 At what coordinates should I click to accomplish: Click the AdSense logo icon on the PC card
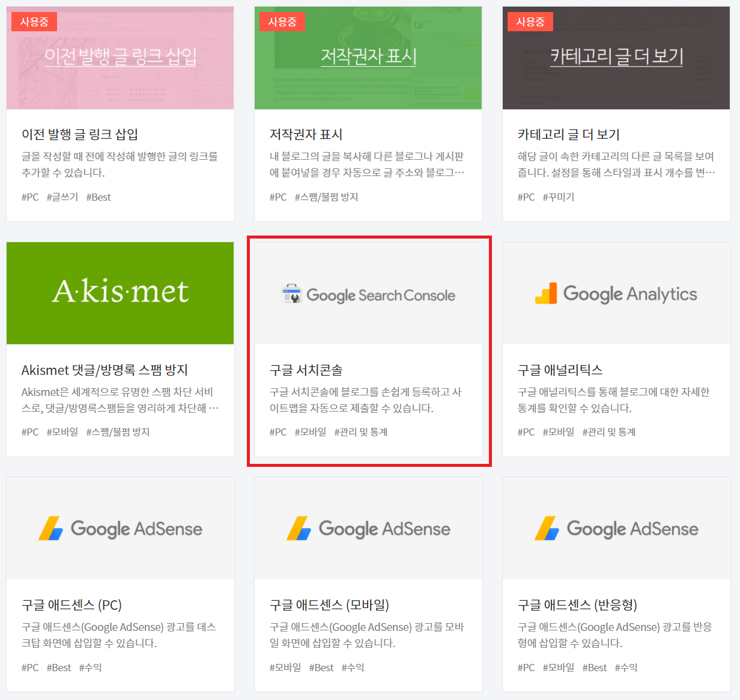tap(51, 529)
